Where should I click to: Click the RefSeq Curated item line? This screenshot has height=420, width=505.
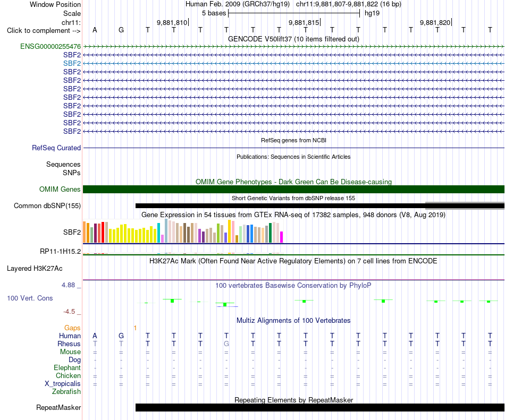tap(293, 148)
